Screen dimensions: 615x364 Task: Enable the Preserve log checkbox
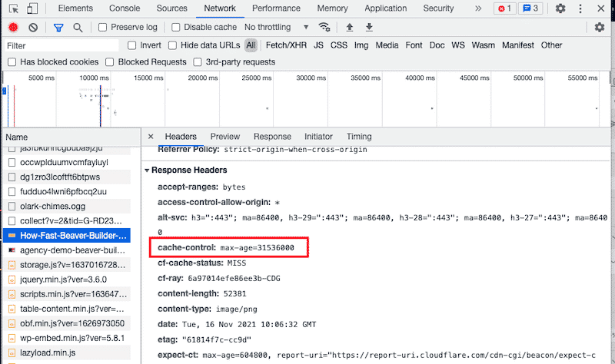(x=102, y=27)
